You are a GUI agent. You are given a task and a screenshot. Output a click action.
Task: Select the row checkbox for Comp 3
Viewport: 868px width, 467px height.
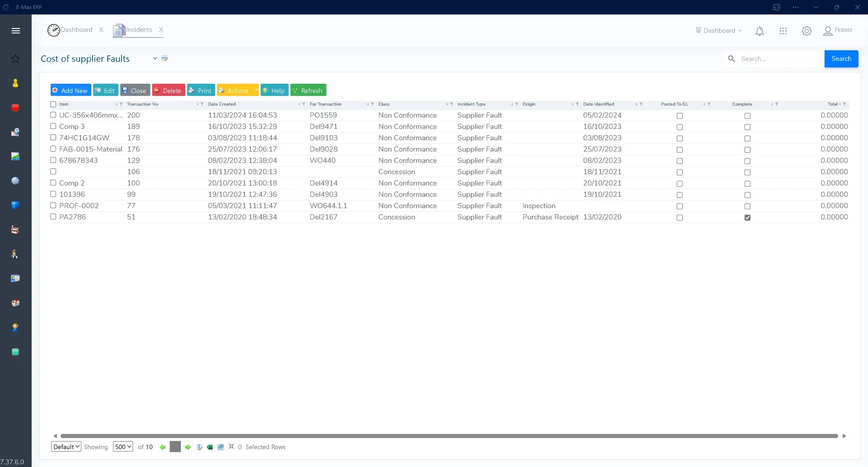point(53,126)
